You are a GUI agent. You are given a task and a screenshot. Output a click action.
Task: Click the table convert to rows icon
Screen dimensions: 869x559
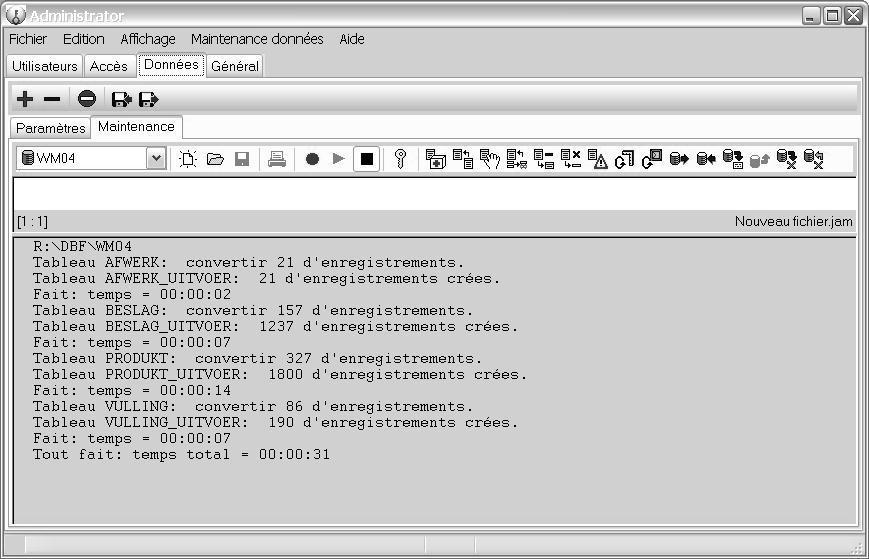pos(517,159)
